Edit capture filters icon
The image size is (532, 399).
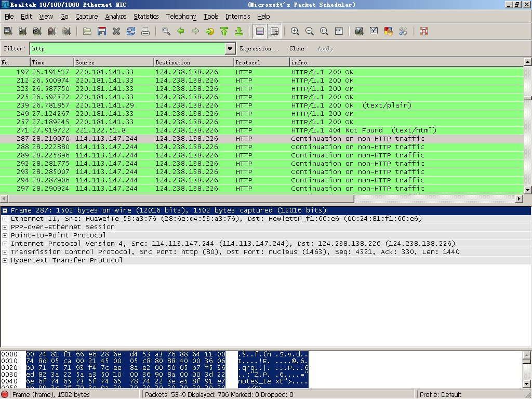(x=360, y=31)
